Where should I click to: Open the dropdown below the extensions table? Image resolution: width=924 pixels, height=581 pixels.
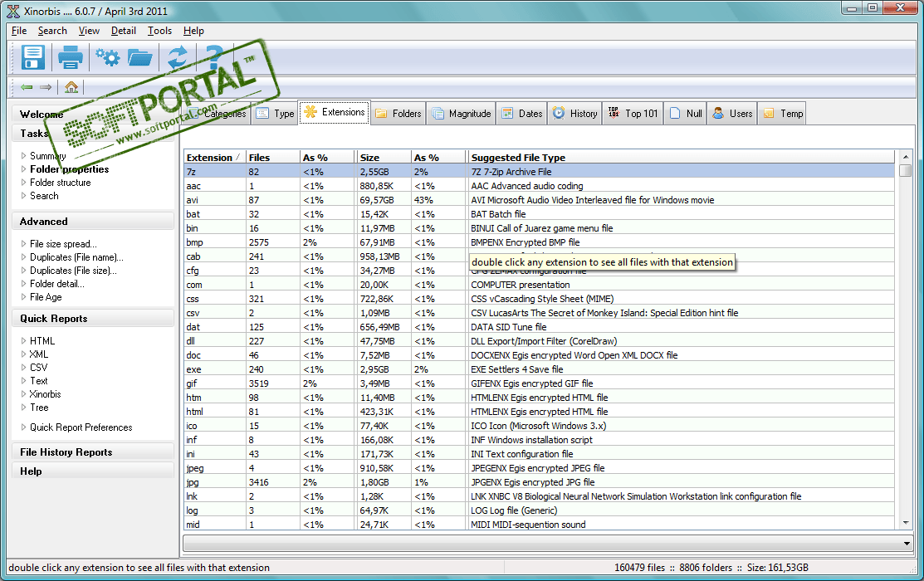pos(907,544)
